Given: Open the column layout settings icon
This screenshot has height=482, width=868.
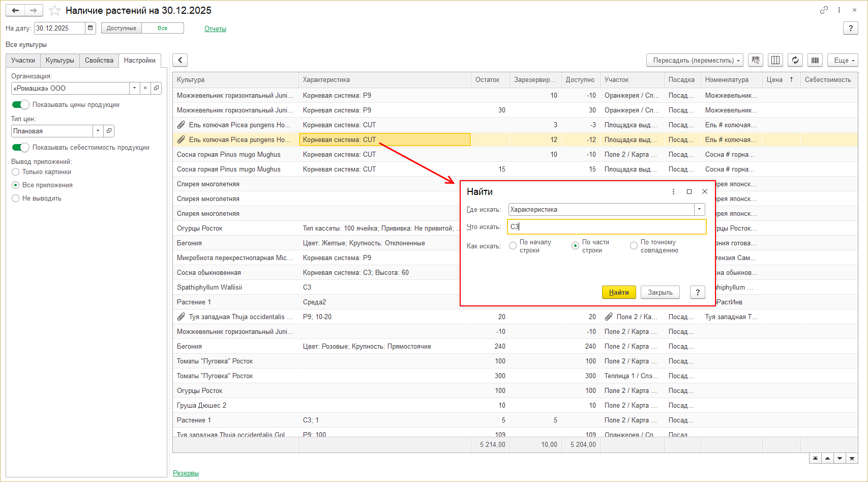Looking at the screenshot, I should 775,60.
